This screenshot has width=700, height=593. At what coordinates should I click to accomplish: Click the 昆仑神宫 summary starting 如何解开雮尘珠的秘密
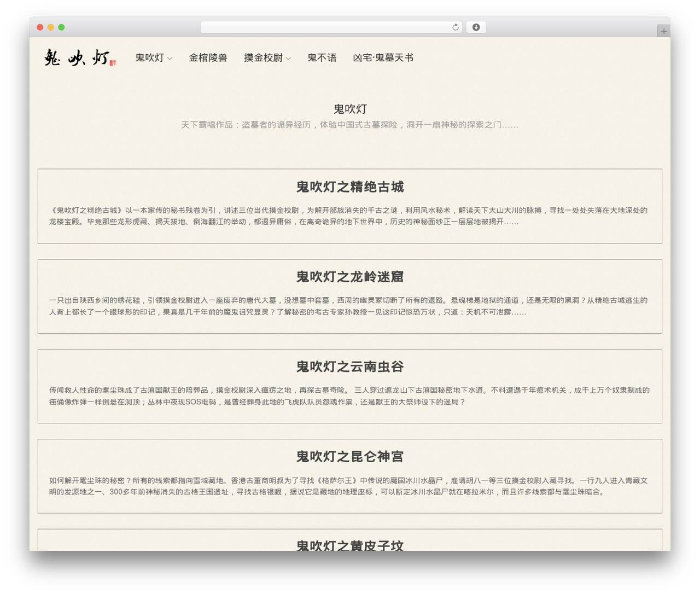click(x=348, y=486)
